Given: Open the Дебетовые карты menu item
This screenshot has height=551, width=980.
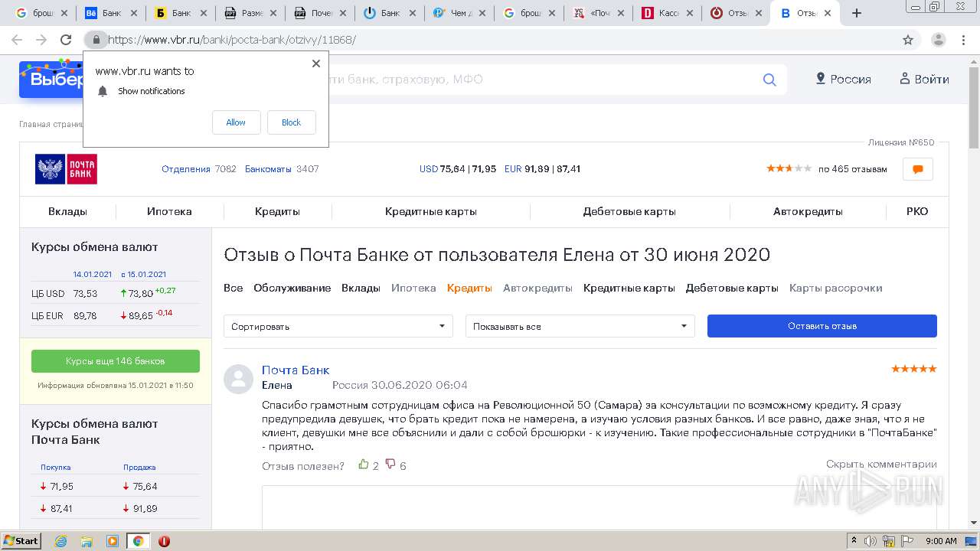Looking at the screenshot, I should tap(629, 211).
